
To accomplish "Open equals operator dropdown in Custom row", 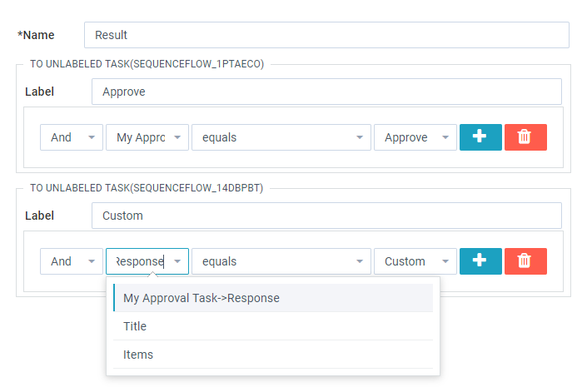I will [x=281, y=261].
